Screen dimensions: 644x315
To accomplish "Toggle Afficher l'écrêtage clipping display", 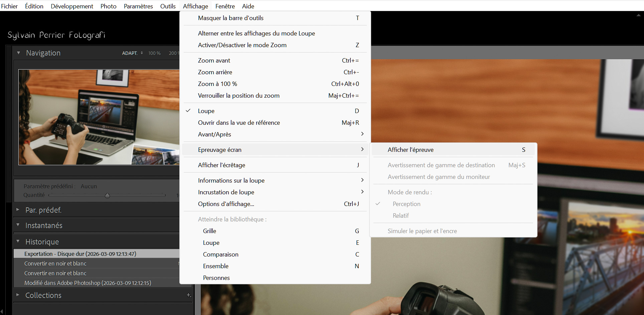I will [221, 165].
